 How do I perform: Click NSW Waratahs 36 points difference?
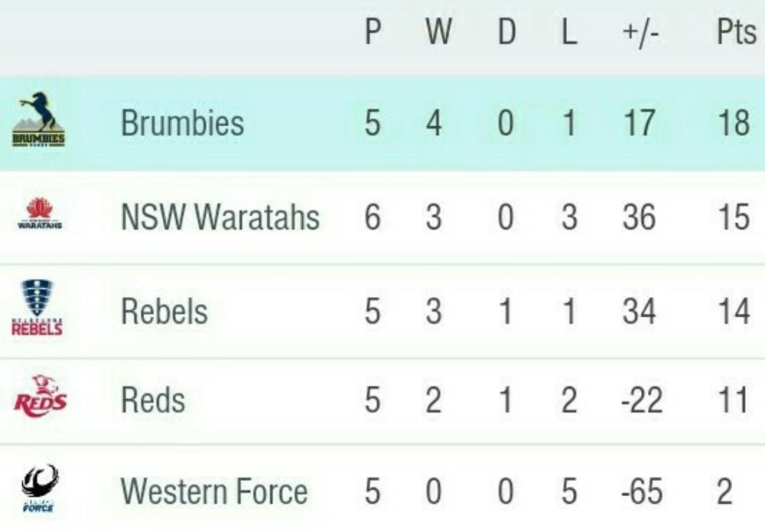pos(639,217)
